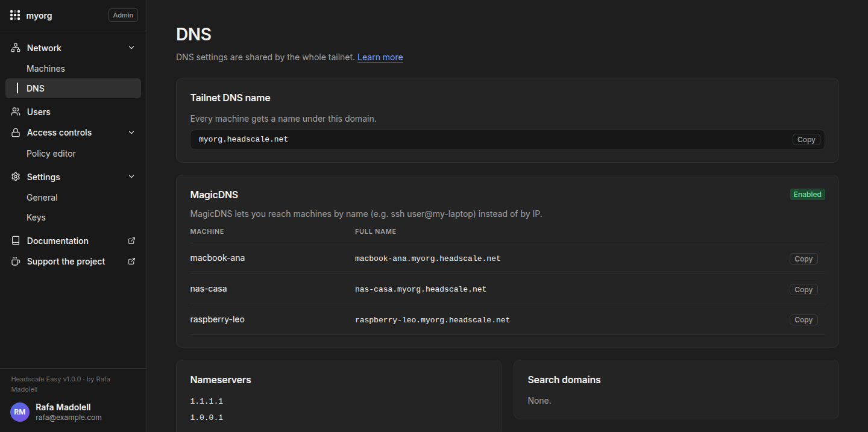Viewport: 868px width, 432px height.
Task: Click nas-casa machine name
Action: pos(209,289)
